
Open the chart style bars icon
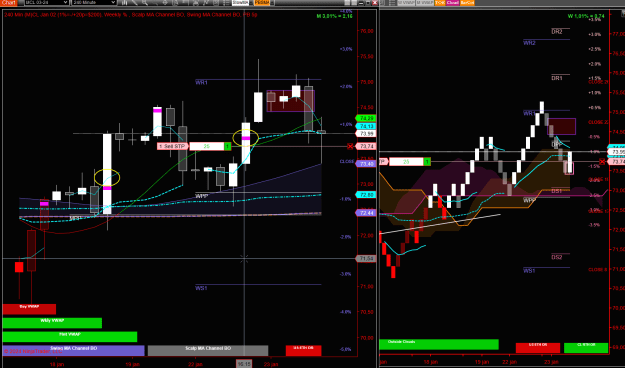point(124,2)
